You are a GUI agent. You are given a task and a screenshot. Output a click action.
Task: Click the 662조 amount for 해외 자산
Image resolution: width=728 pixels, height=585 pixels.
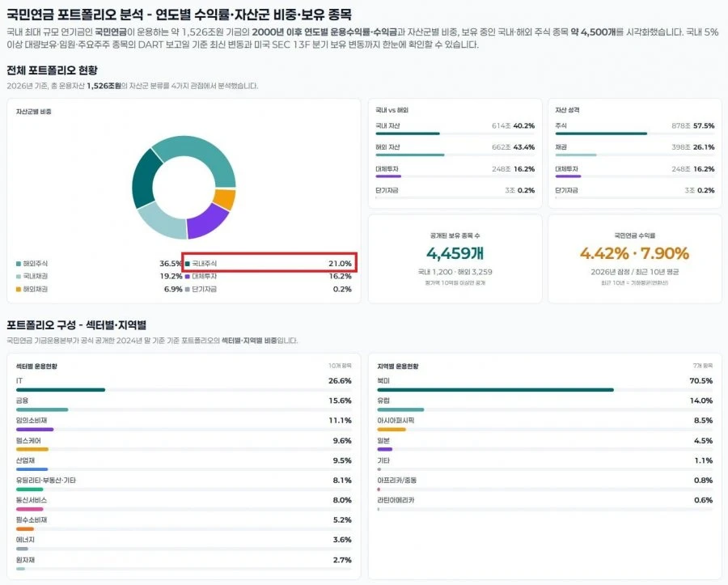pos(501,147)
